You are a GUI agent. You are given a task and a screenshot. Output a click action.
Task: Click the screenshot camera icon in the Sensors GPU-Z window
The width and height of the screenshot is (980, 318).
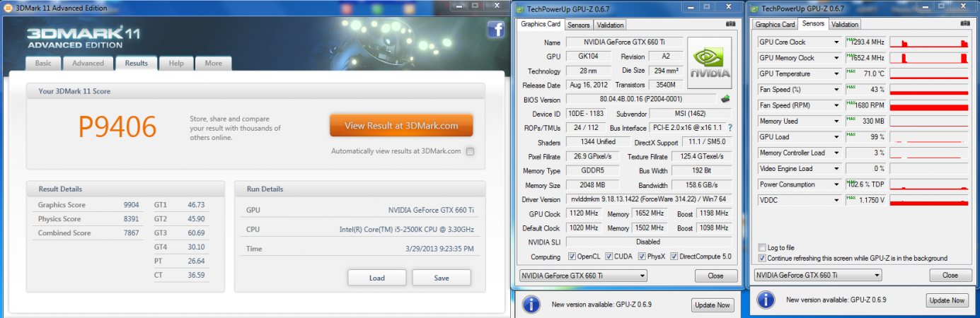click(965, 23)
